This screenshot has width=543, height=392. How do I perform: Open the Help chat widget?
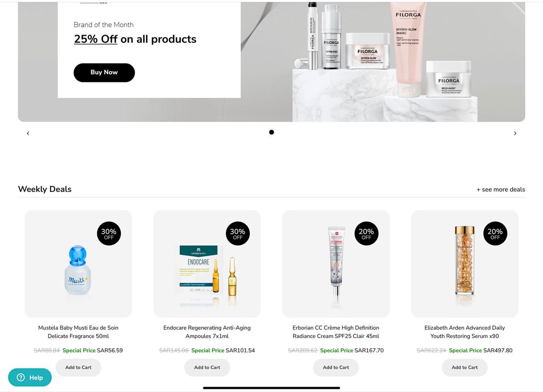coord(30,378)
